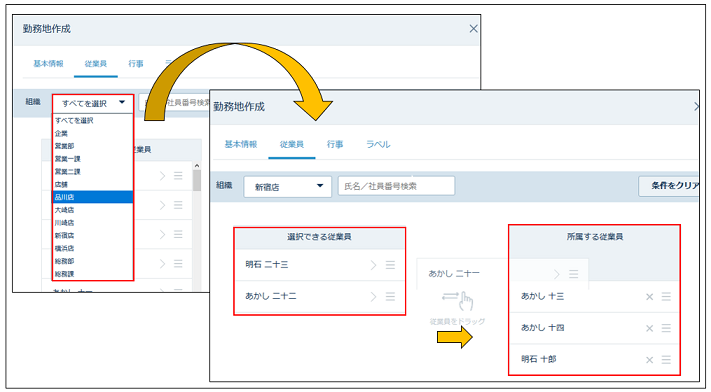Add 明石 二十三 using its chevron arrow
The height and width of the screenshot is (392, 711).
coord(373,265)
